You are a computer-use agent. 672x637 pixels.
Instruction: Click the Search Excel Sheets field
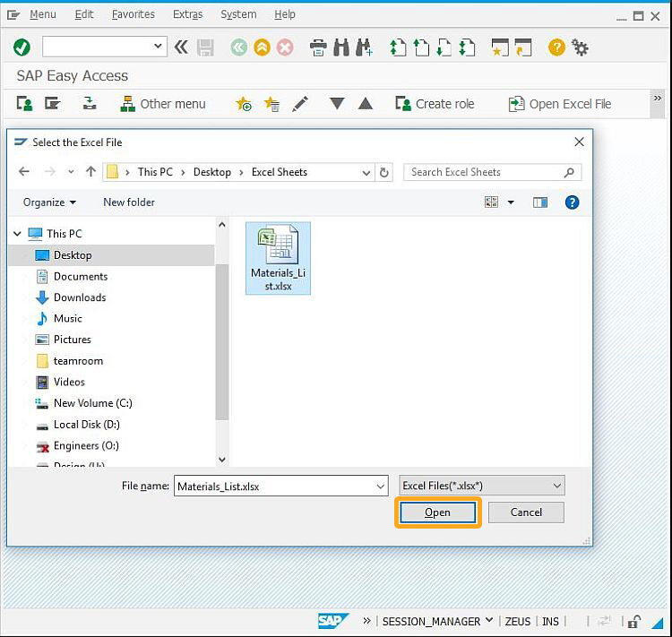click(493, 172)
